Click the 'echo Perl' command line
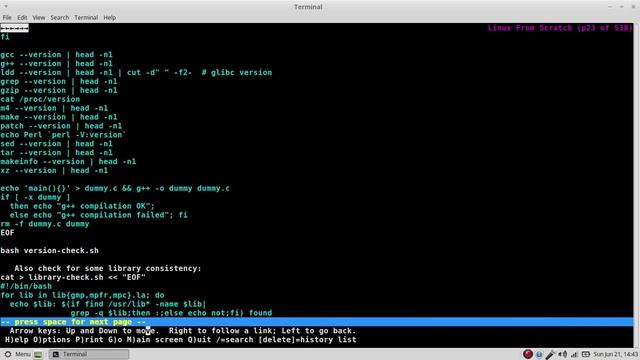 pyautogui.click(x=63, y=135)
